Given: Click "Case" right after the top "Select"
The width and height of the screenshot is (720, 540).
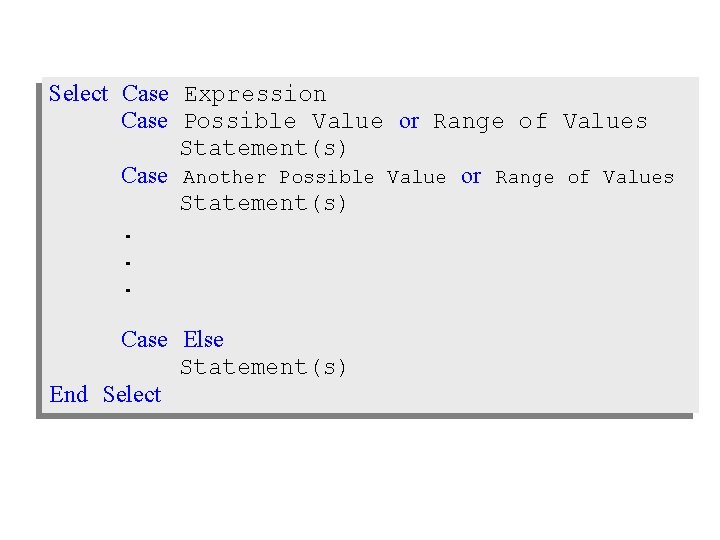Looking at the screenshot, I should 145,94.
